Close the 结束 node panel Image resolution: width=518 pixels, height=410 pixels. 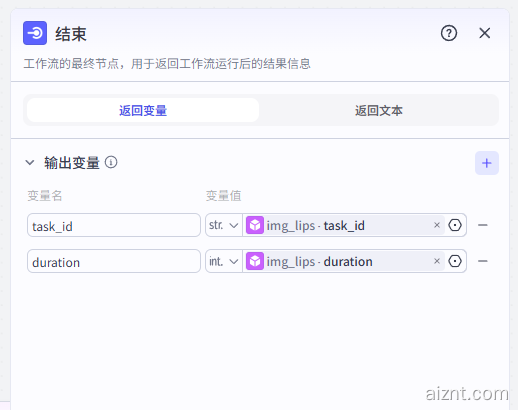click(485, 33)
